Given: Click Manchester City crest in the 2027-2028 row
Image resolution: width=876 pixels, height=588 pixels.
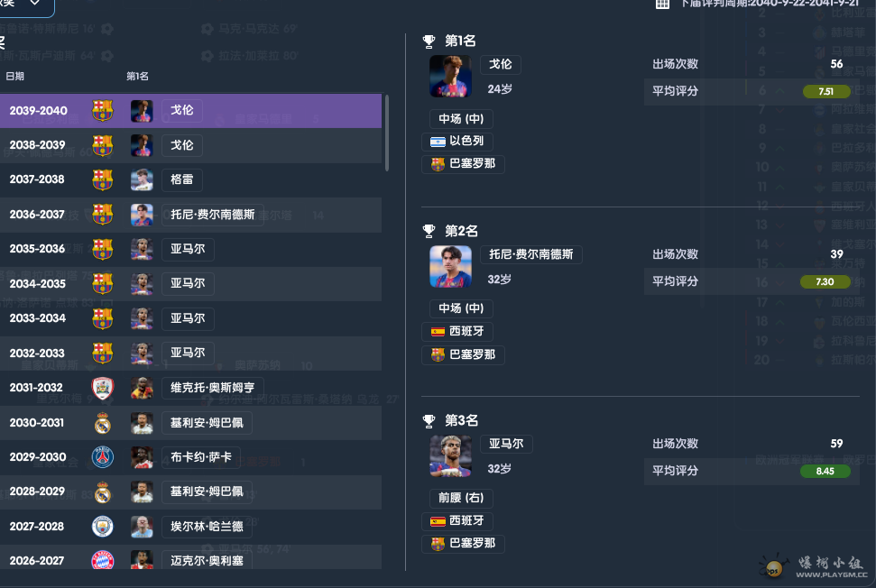Looking at the screenshot, I should tap(102, 527).
